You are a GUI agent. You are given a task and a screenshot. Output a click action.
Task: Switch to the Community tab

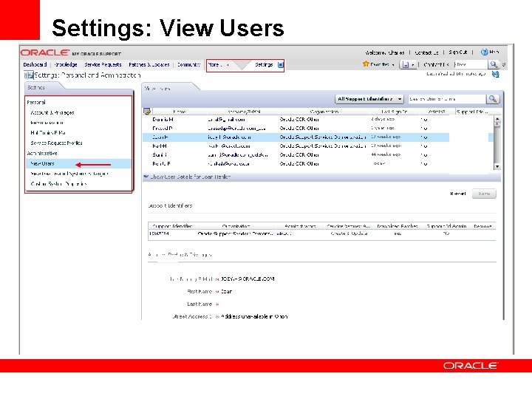pyautogui.click(x=188, y=64)
